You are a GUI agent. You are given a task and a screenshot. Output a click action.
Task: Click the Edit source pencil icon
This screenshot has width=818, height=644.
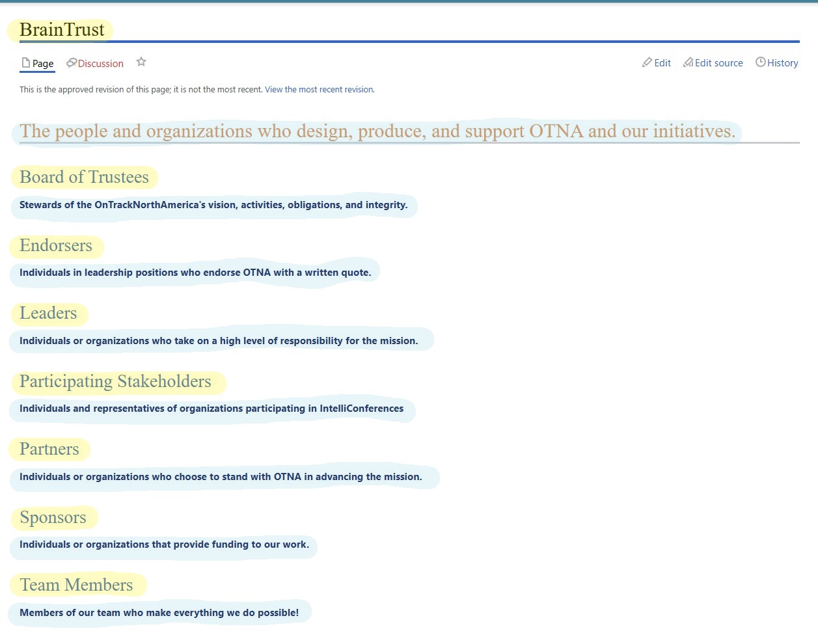(688, 62)
